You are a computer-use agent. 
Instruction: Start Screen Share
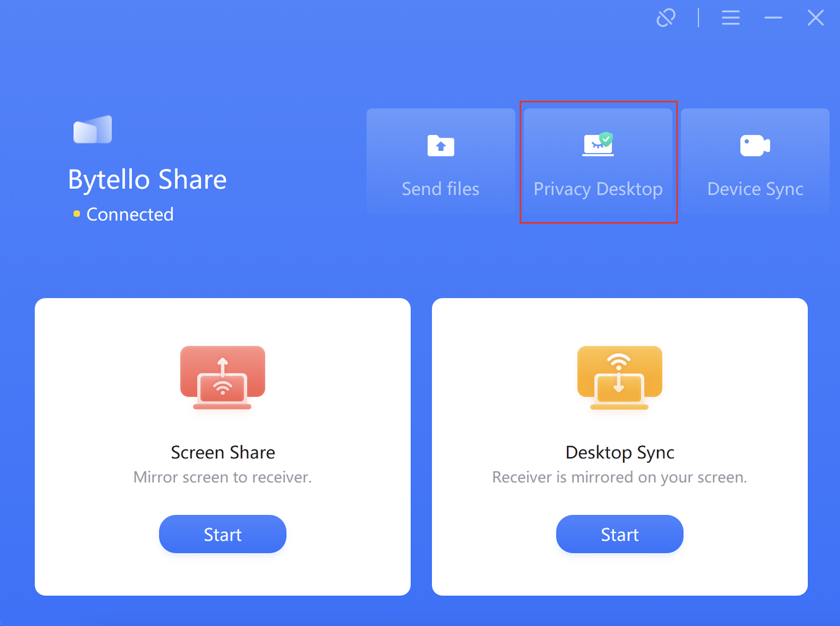(x=223, y=534)
